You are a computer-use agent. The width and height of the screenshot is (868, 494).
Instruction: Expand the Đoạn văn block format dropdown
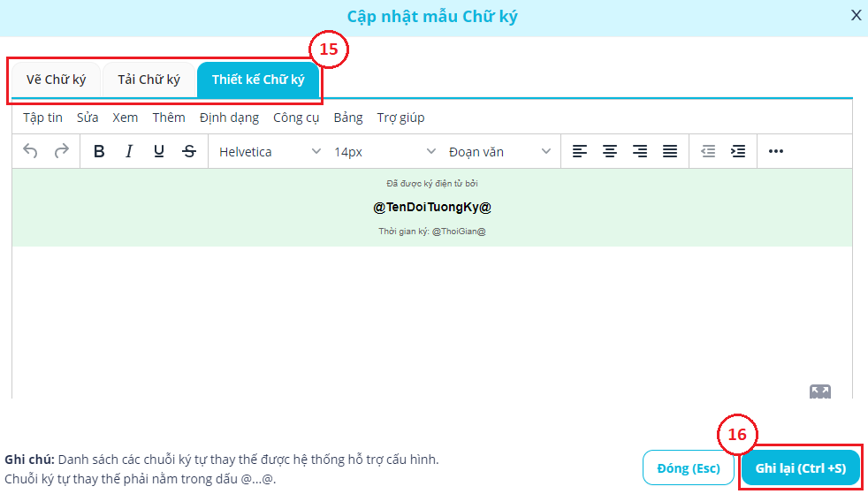(499, 151)
